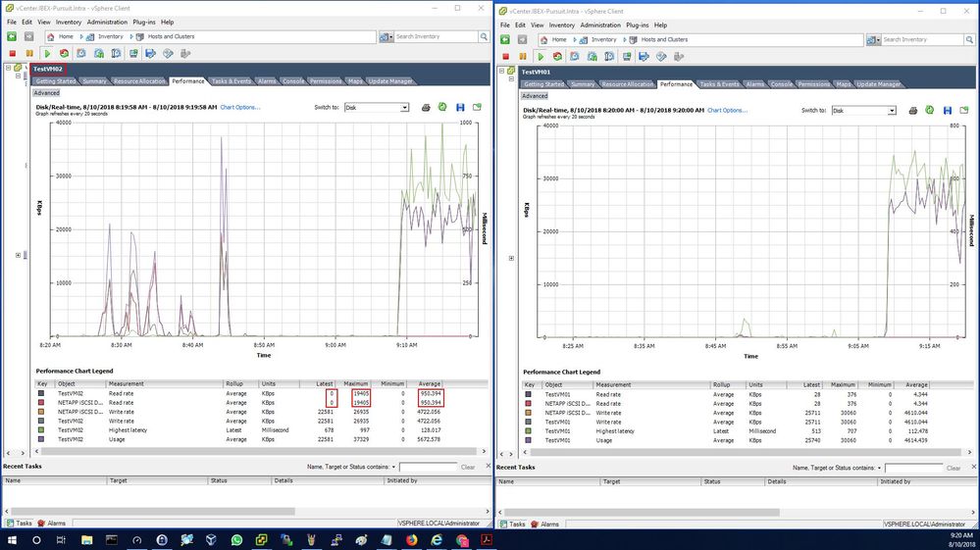Switch to Resource Allocation tab in TestVM01 window
The image size is (980, 550).
click(x=628, y=84)
